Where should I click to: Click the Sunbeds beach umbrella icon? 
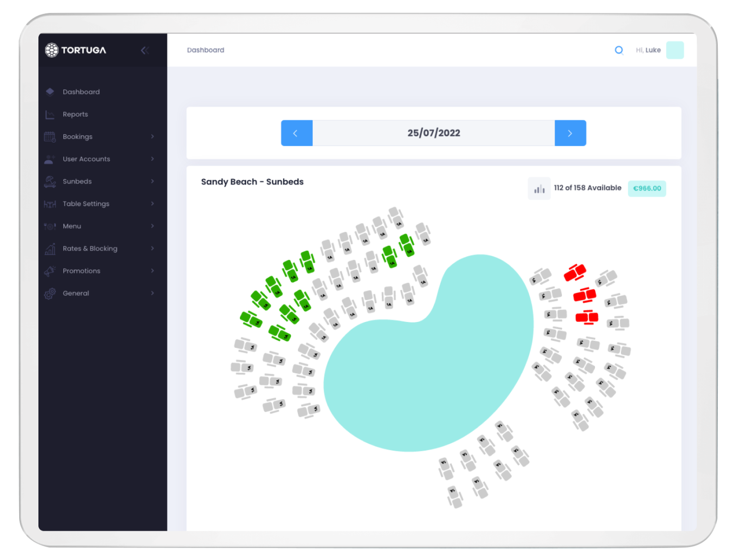click(x=50, y=181)
